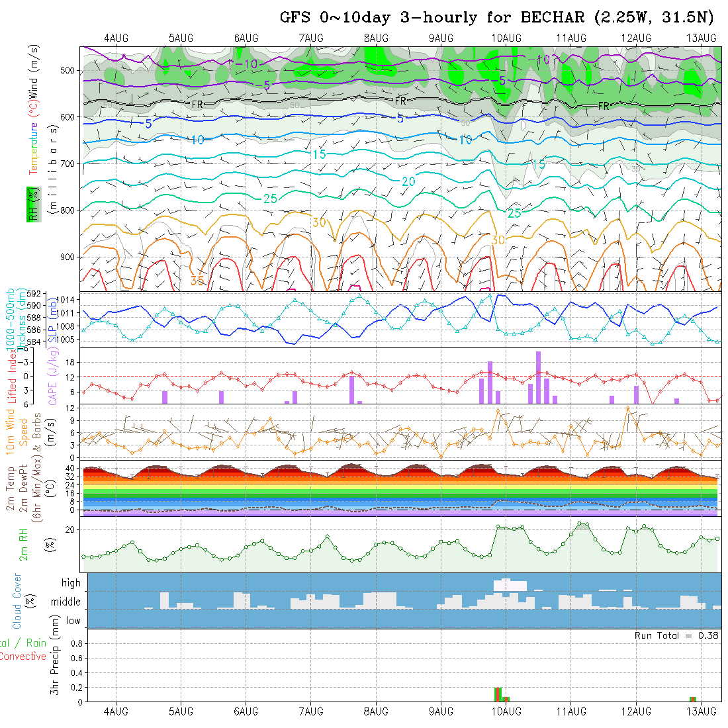Click the 1005 SLP axis tick
Image resolution: width=728 pixels, height=728 pixels.
[x=66, y=340]
